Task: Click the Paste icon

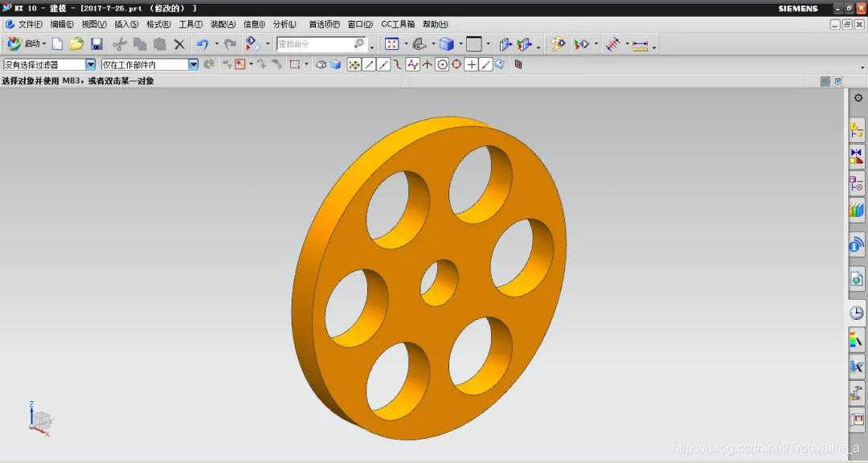Action: tap(159, 43)
